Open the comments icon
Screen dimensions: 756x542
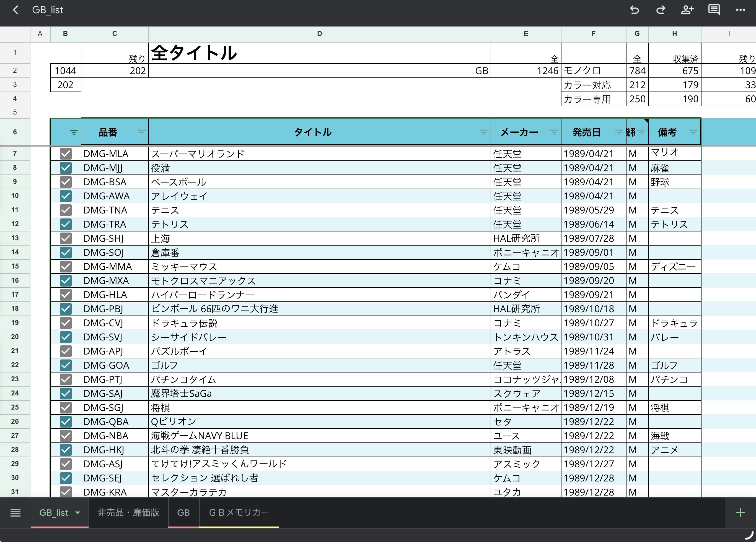click(x=714, y=10)
